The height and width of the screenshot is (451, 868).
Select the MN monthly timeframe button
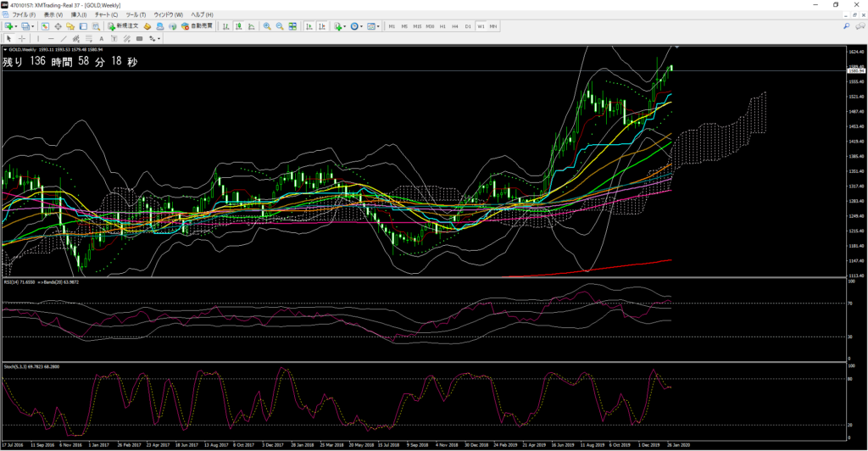pyautogui.click(x=493, y=26)
